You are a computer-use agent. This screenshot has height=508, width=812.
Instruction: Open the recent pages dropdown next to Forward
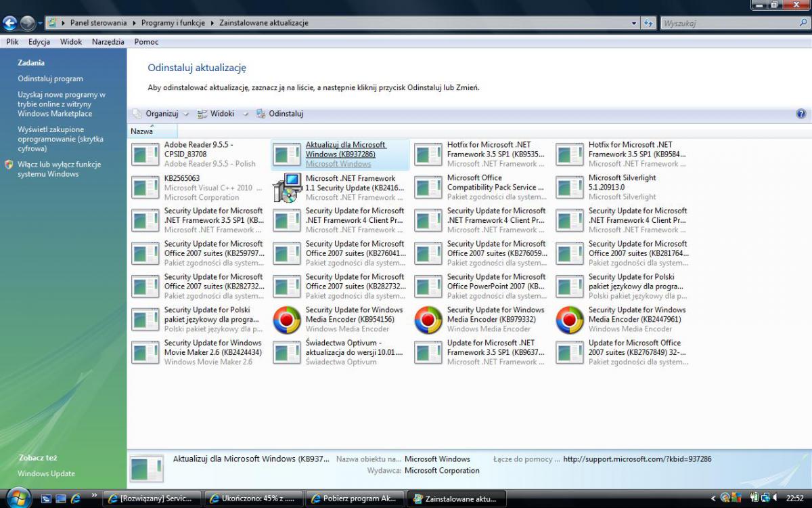pos(41,24)
